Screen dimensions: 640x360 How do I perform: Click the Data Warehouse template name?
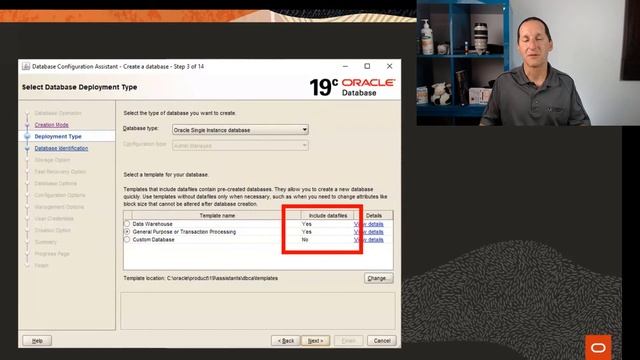coord(152,224)
